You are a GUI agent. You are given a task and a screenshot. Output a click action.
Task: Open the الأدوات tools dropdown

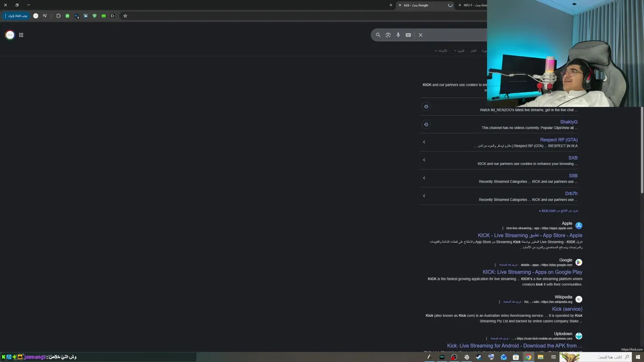[x=441, y=51]
